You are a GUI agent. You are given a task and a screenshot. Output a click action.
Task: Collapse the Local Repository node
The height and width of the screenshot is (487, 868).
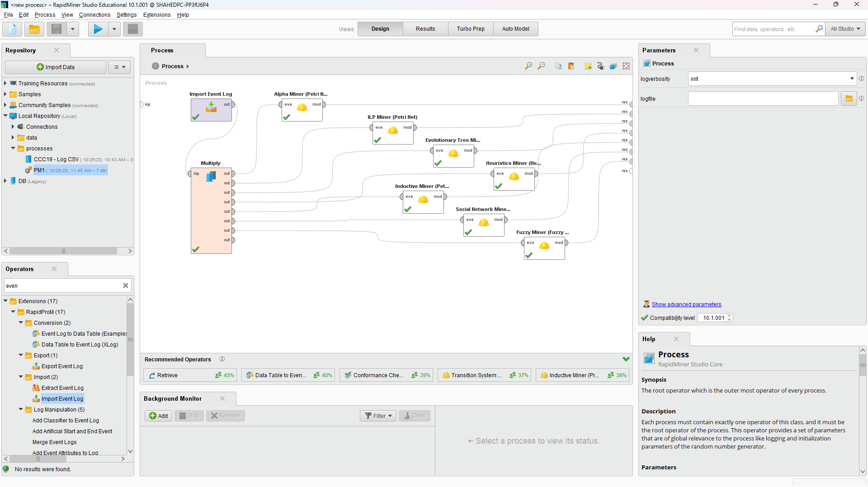(x=5, y=116)
